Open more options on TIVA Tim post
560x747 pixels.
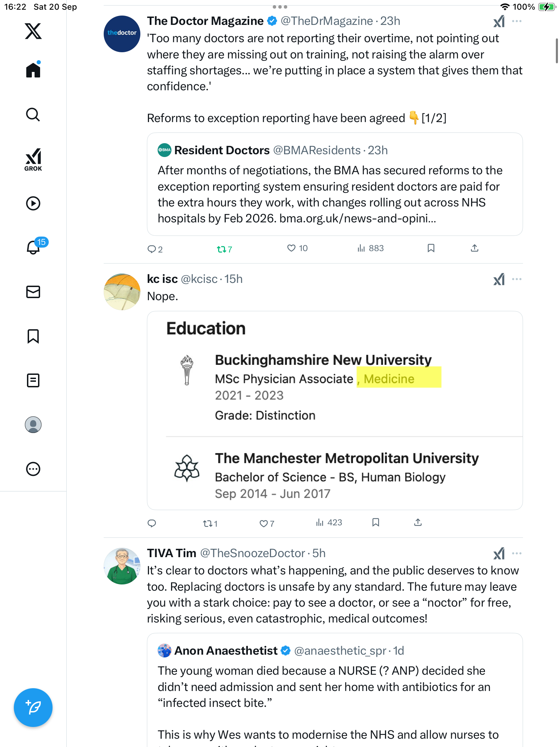click(517, 553)
